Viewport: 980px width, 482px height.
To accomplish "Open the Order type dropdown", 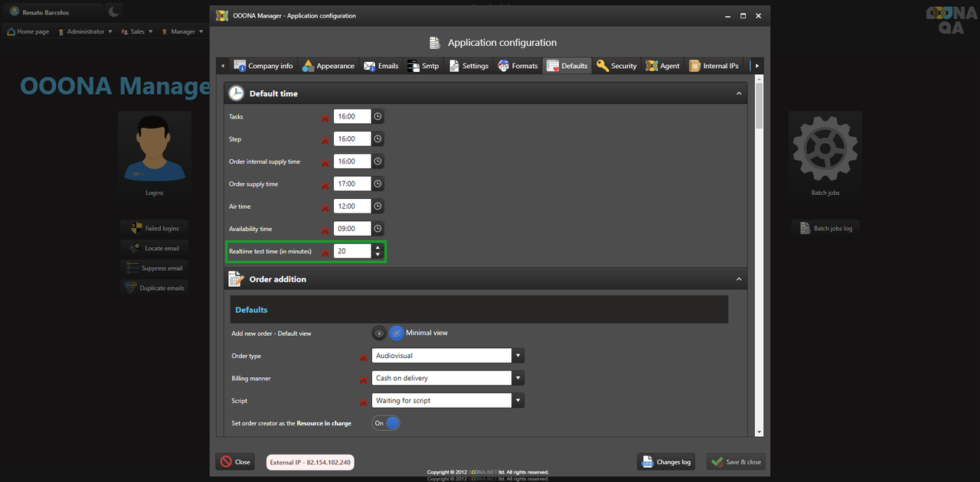I will 518,356.
